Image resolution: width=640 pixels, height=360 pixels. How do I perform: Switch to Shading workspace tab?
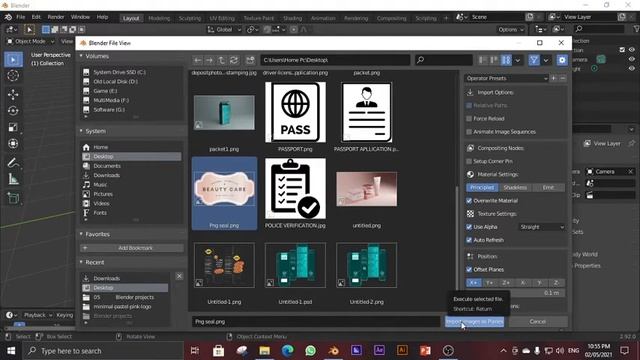pos(293,18)
